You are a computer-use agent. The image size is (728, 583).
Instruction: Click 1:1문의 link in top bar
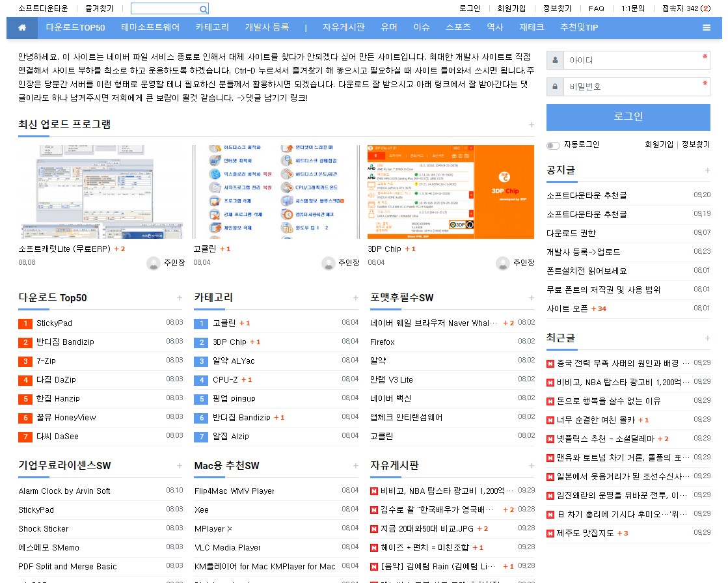click(x=633, y=8)
